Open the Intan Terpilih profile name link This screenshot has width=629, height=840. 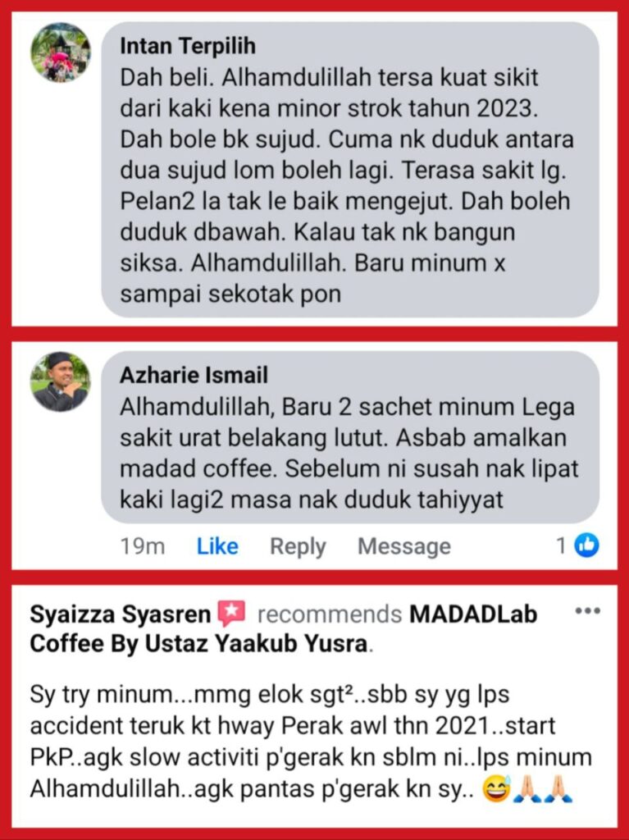(188, 46)
